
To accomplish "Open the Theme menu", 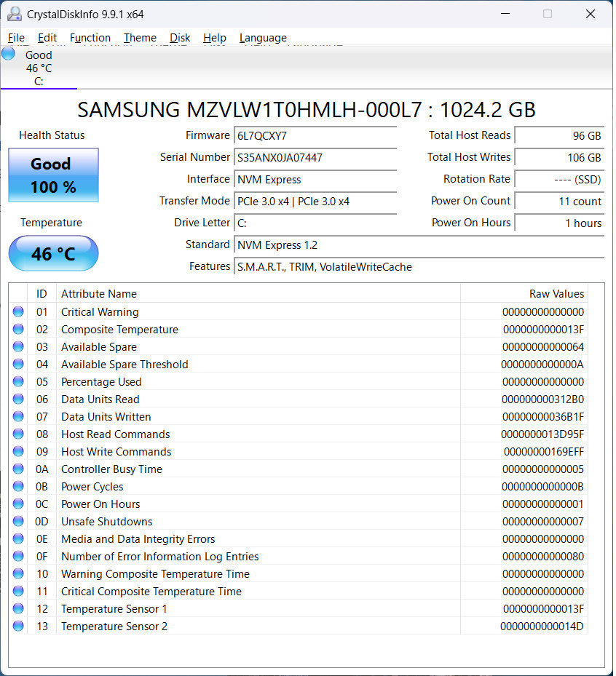I will pyautogui.click(x=140, y=38).
